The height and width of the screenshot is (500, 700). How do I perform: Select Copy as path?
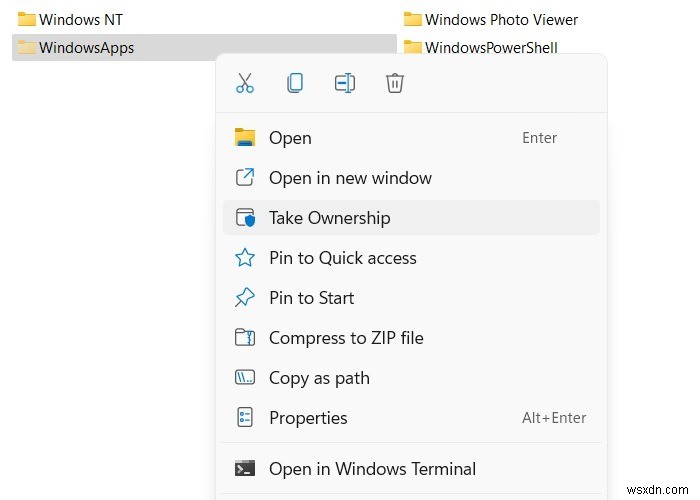pyautogui.click(x=411, y=378)
